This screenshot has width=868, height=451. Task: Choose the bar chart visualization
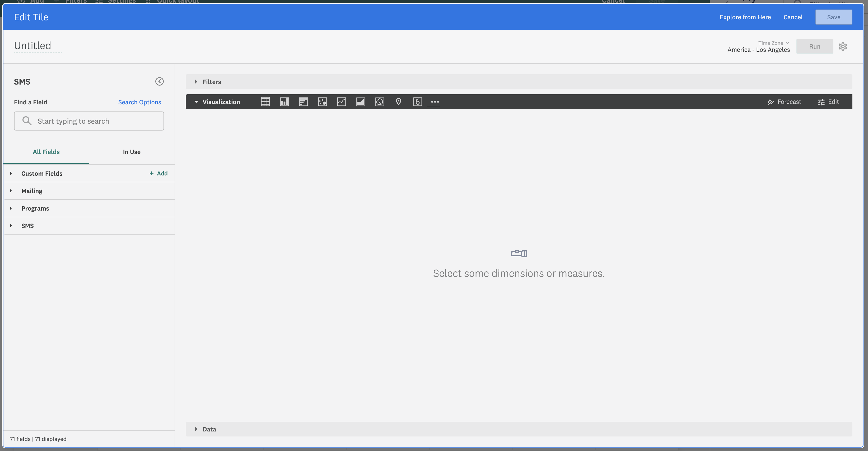(x=303, y=101)
